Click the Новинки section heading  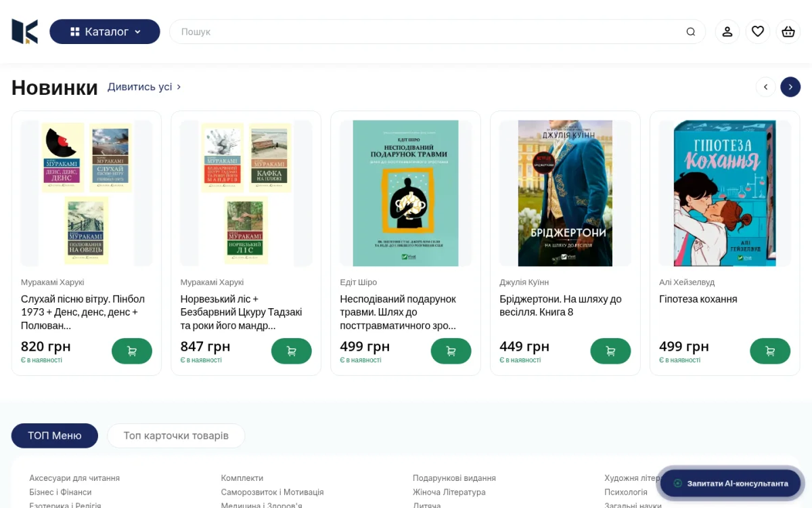click(55, 87)
